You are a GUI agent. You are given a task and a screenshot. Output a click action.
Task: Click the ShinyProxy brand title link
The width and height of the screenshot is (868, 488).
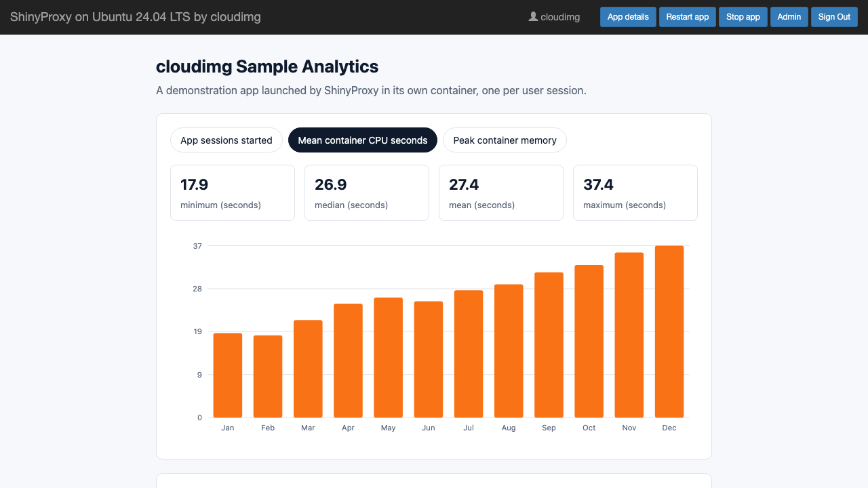click(x=136, y=17)
